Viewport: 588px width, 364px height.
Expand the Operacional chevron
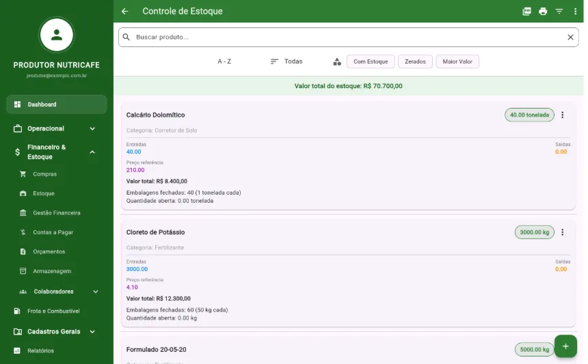click(92, 129)
